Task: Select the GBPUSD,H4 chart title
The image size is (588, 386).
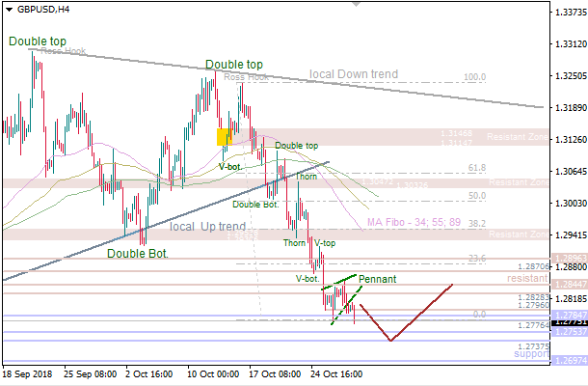Action: pos(43,10)
